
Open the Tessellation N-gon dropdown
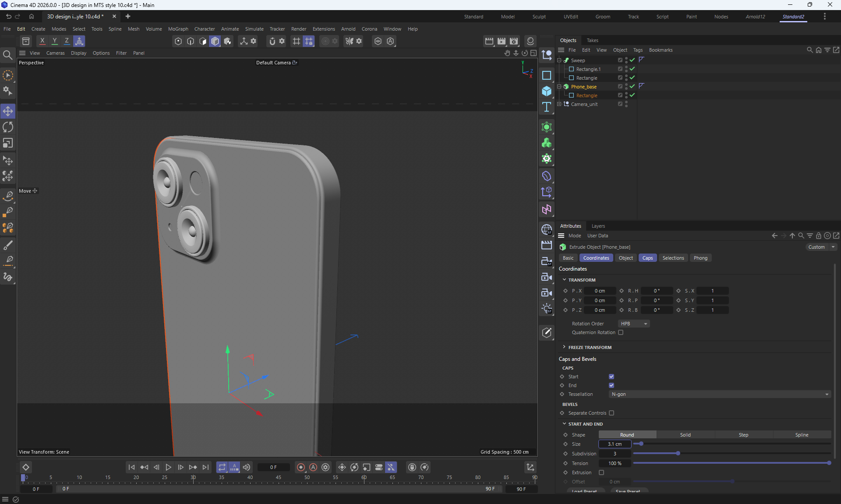(x=719, y=394)
